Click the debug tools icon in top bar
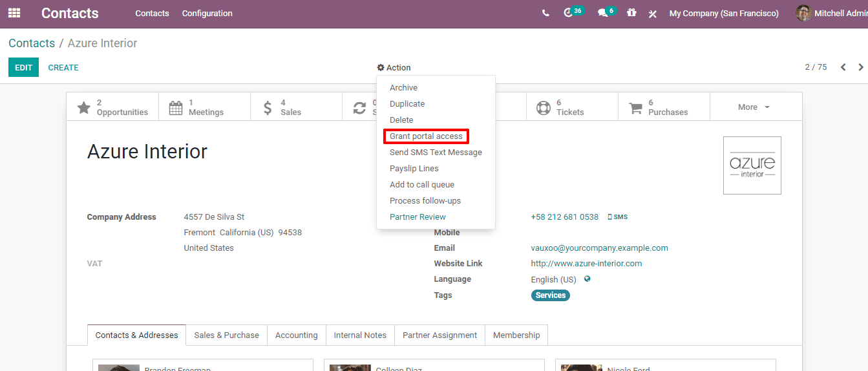Viewport: 868px width, 371px height. (x=653, y=14)
